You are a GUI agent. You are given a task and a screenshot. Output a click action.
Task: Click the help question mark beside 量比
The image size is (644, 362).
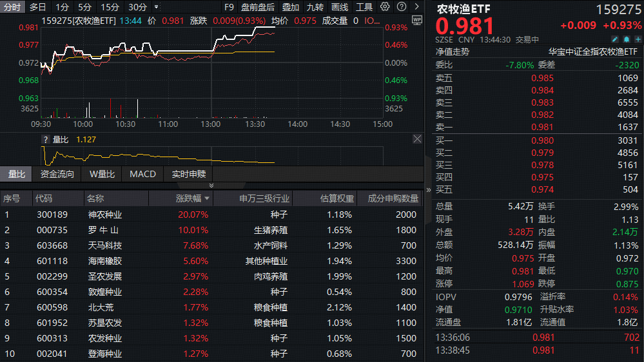coord(45,139)
